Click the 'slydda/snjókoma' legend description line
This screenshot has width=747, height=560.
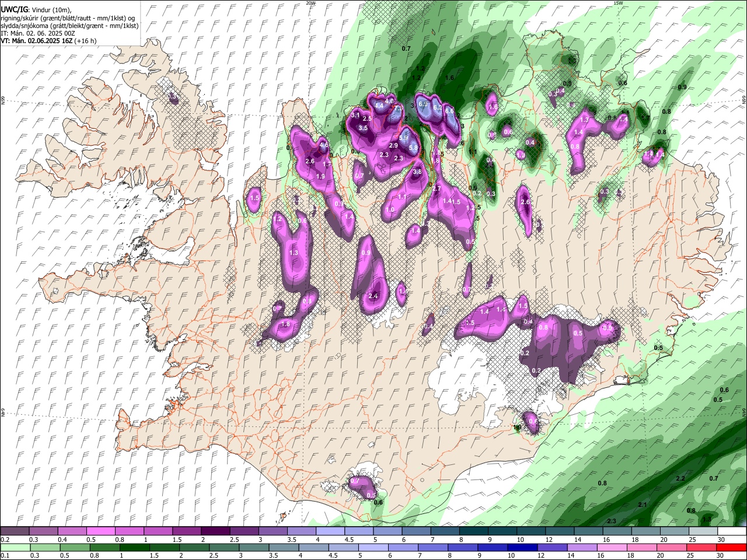coord(69,26)
